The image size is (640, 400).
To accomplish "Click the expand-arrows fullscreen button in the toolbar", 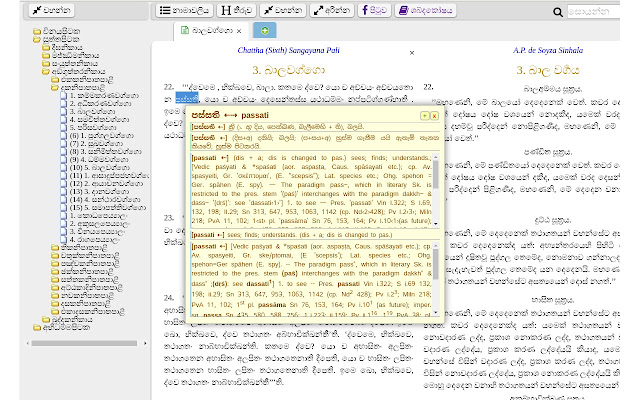I will pos(330,10).
